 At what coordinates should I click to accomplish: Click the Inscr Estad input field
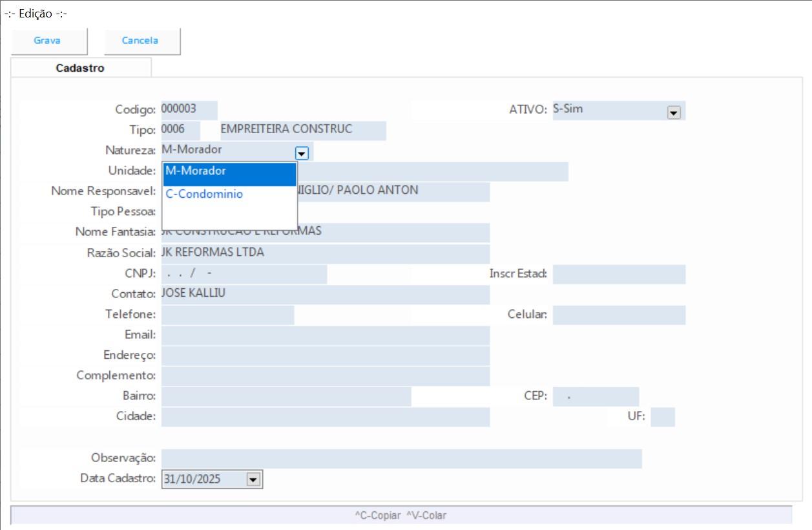(x=618, y=274)
